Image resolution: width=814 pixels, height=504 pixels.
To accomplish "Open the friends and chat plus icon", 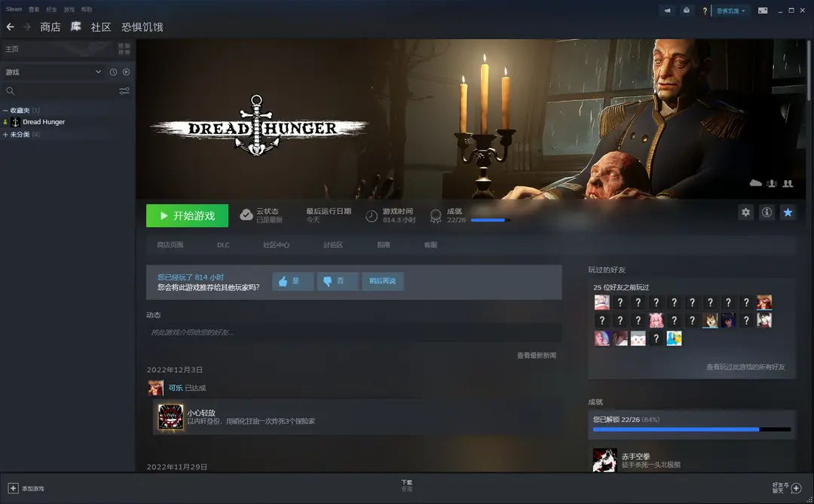I will (796, 488).
